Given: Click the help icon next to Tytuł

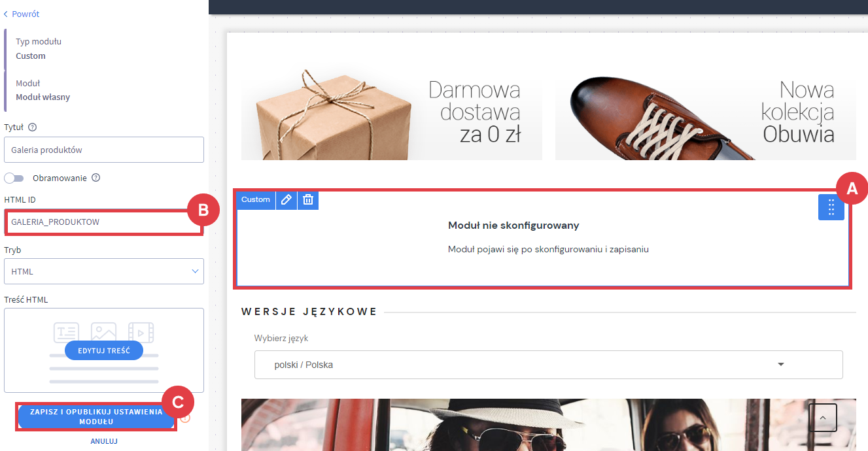Looking at the screenshot, I should (x=32, y=127).
